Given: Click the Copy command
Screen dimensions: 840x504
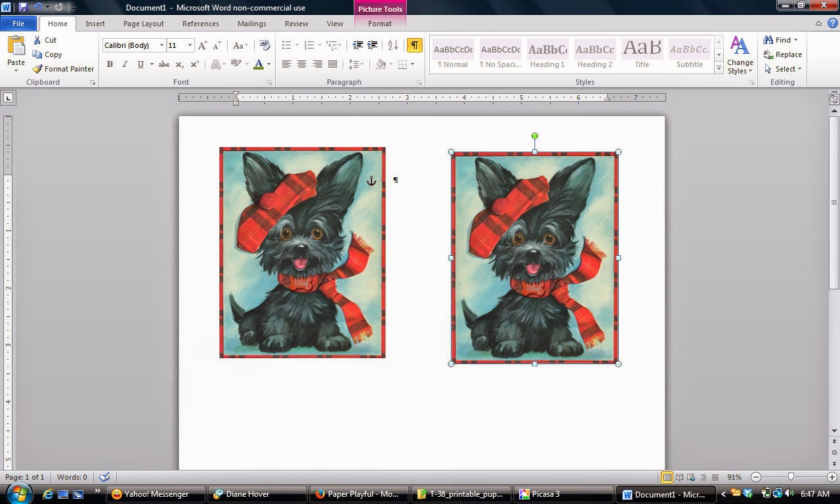Looking at the screenshot, I should point(47,54).
